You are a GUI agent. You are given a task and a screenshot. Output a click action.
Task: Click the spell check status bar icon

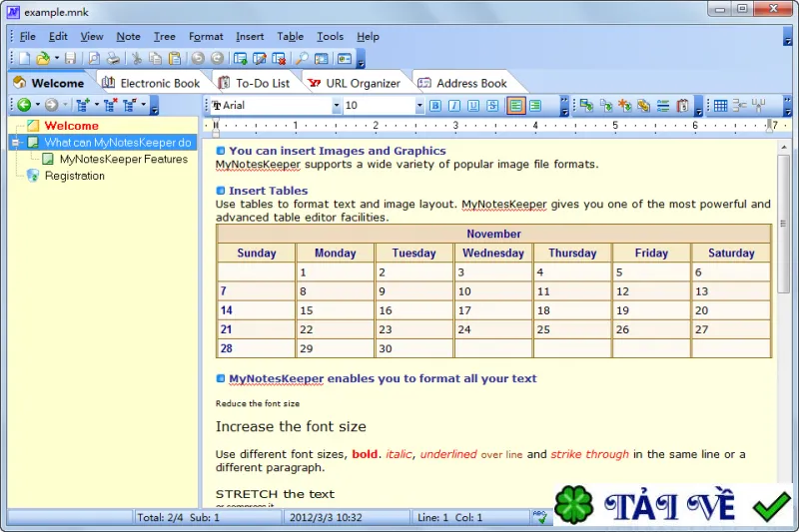(539, 517)
